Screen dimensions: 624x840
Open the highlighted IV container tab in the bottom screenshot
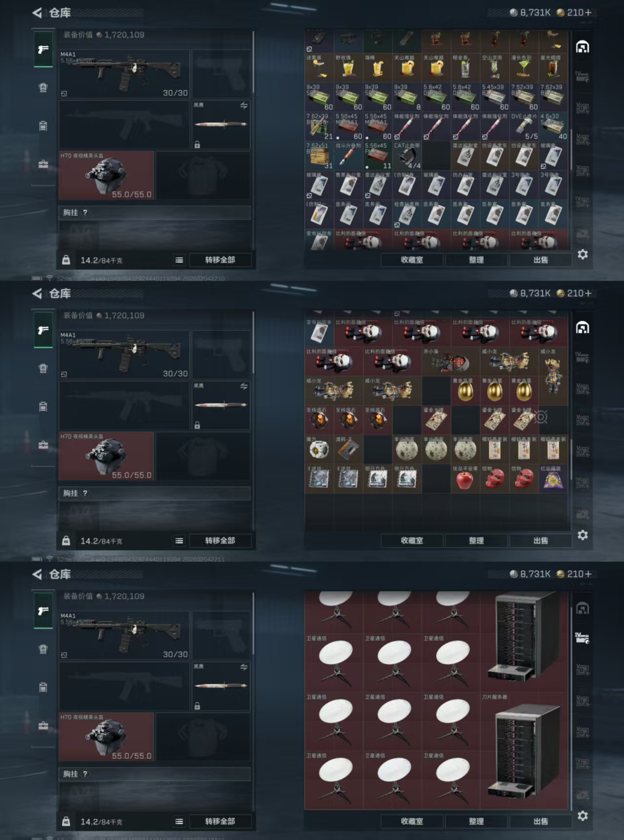(583, 638)
